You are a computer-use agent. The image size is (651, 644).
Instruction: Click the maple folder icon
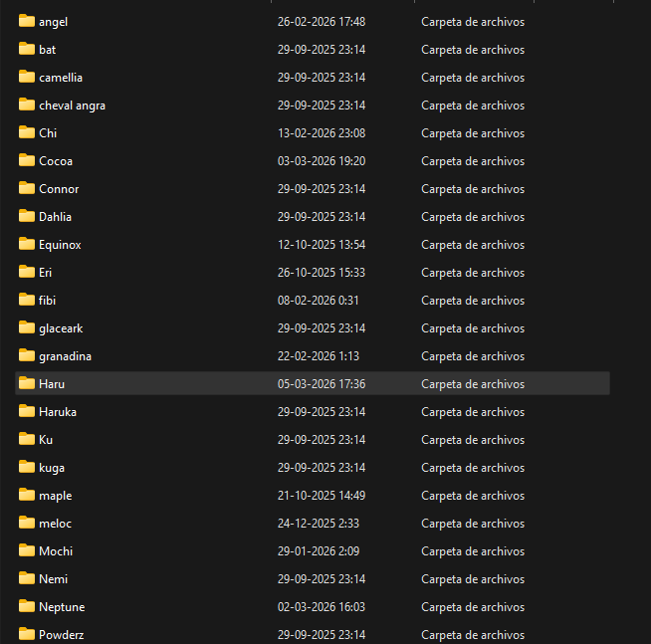point(27,494)
